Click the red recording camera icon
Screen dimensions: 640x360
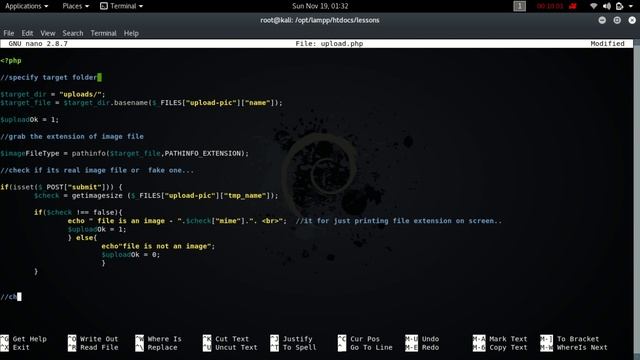[x=573, y=6]
